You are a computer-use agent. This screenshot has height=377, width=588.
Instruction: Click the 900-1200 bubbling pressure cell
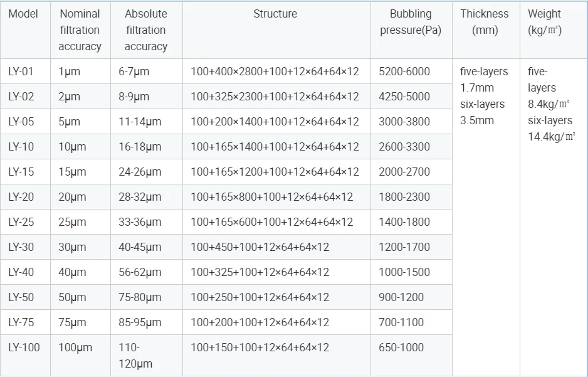(401, 297)
